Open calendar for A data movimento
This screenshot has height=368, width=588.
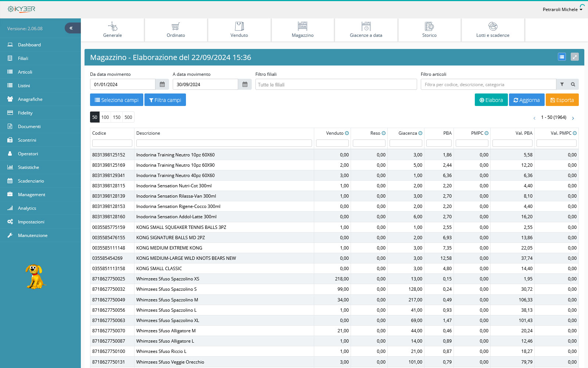point(245,84)
